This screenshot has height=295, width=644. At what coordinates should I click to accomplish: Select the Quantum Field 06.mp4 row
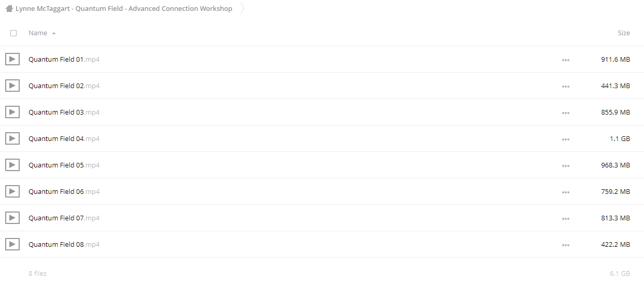322,191
